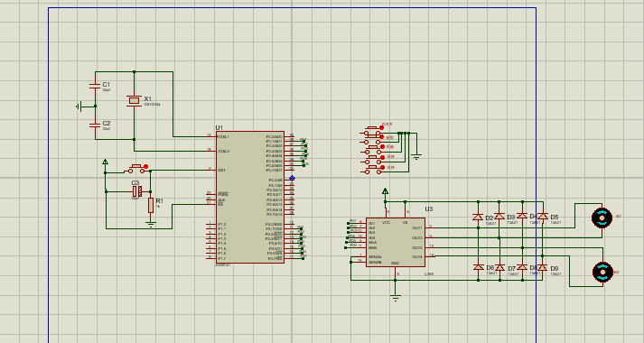Select diode D8 symbol
644x343 pixels.
[522, 267]
